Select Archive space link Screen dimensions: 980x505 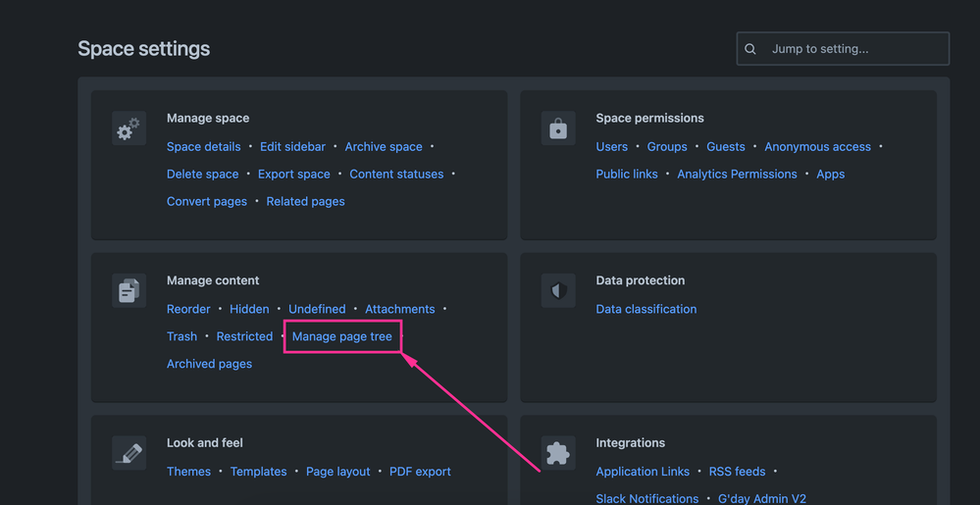384,147
